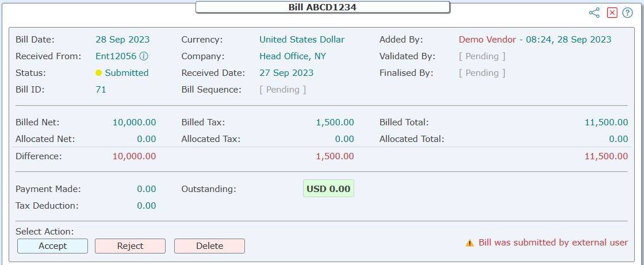This screenshot has height=265, width=644.
Task: Click the Demo Vendor added-by entry
Action: pyautogui.click(x=535, y=40)
